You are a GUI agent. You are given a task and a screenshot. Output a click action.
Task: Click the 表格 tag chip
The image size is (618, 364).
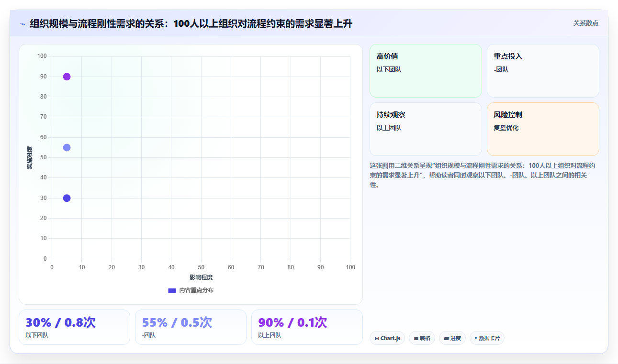click(422, 338)
